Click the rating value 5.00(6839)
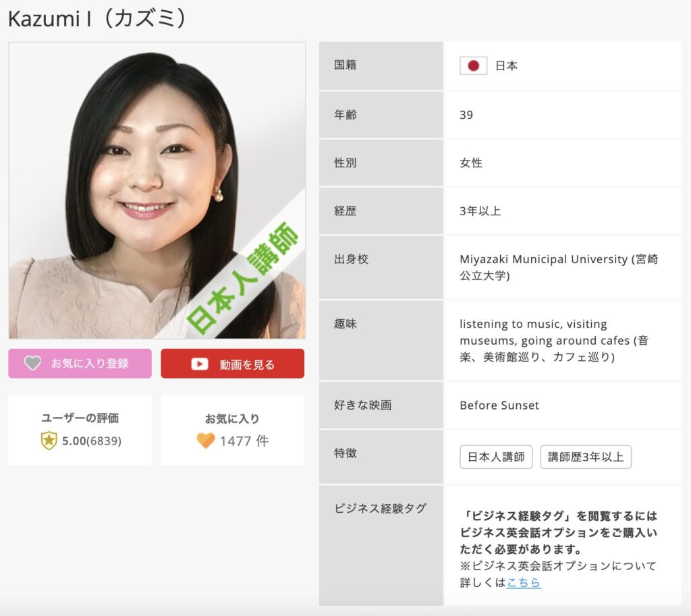Viewport: 691px width, 616px height. (x=91, y=441)
